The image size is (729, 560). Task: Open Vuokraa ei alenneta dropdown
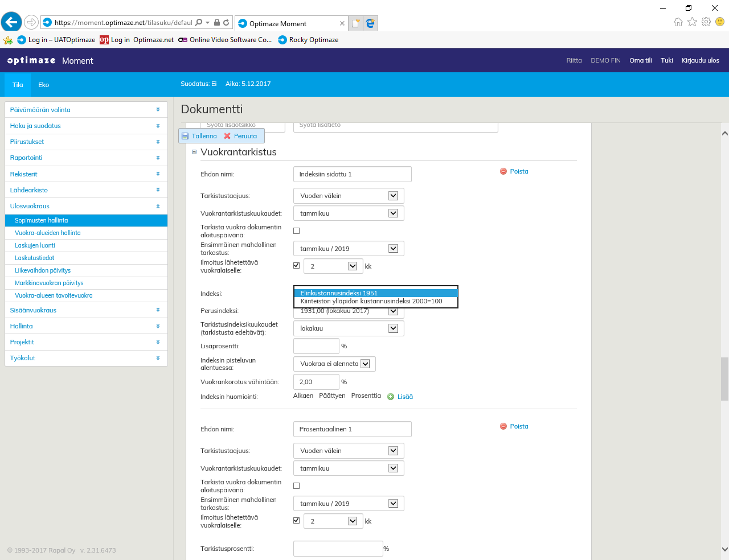click(365, 364)
